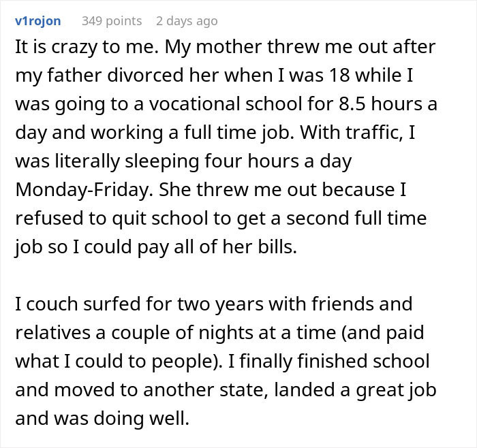
Task: Open the v1rojon user profile link
Action: point(37,20)
